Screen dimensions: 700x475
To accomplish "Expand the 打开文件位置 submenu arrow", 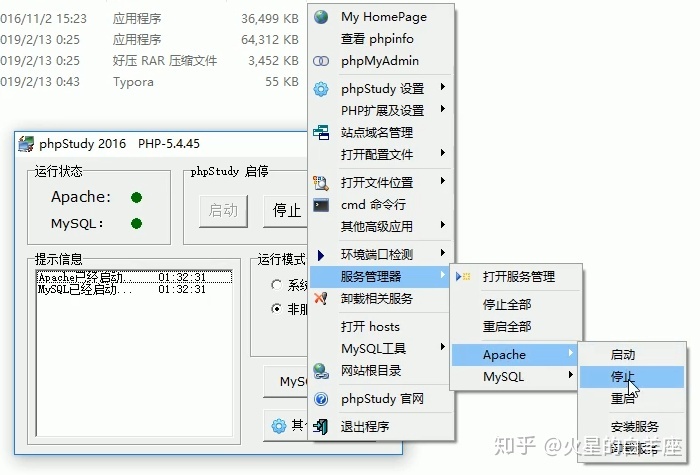I will (442, 181).
